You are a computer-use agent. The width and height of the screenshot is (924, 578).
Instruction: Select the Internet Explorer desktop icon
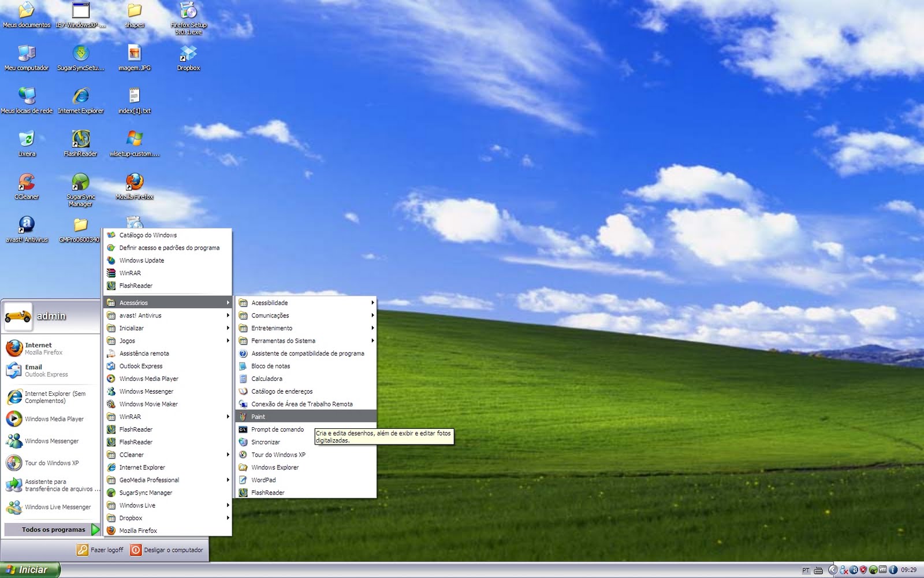click(81, 101)
